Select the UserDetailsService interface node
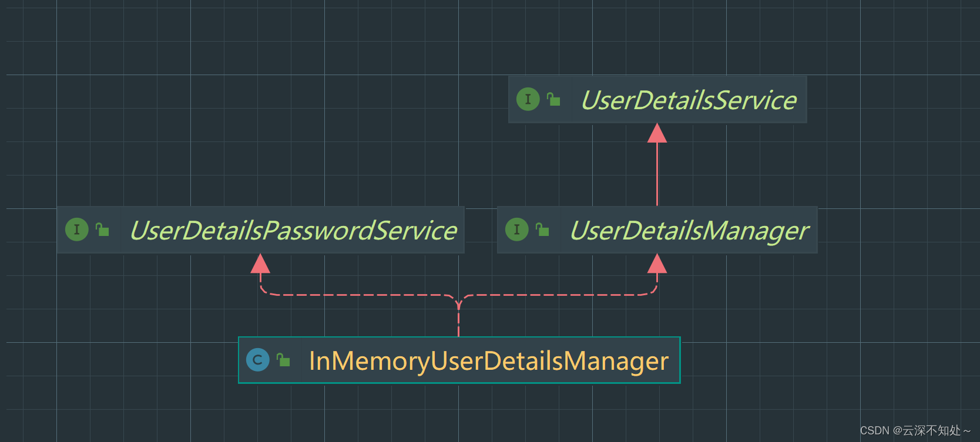The width and height of the screenshot is (980, 442). [x=657, y=99]
